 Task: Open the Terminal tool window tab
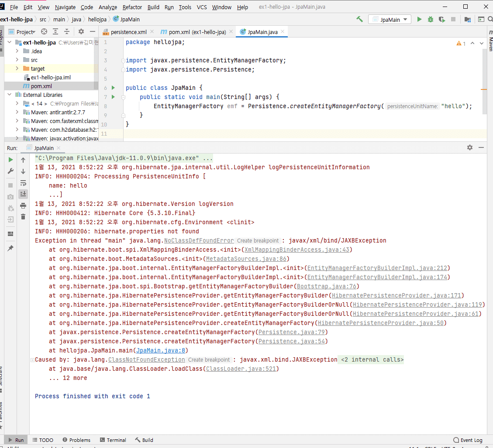coord(113,440)
